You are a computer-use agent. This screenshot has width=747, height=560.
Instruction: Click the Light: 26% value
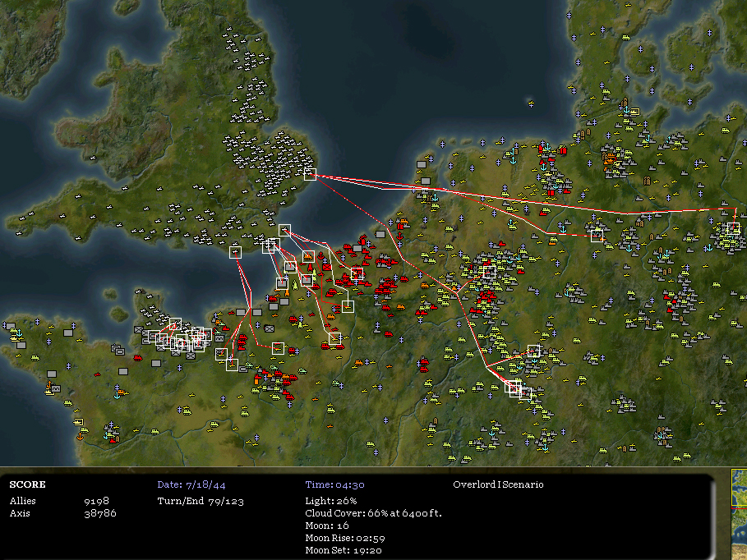(331, 501)
